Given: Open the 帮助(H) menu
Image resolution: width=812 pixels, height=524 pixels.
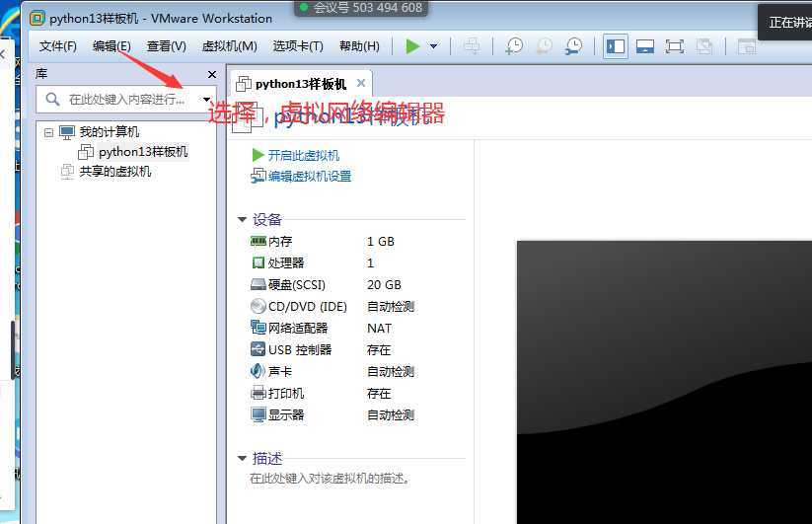Looking at the screenshot, I should pos(359,46).
